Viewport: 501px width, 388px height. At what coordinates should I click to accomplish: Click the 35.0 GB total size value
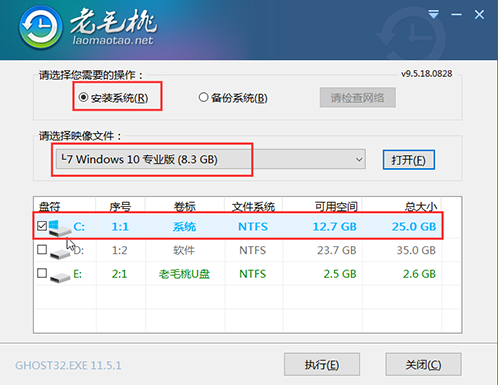coord(416,250)
